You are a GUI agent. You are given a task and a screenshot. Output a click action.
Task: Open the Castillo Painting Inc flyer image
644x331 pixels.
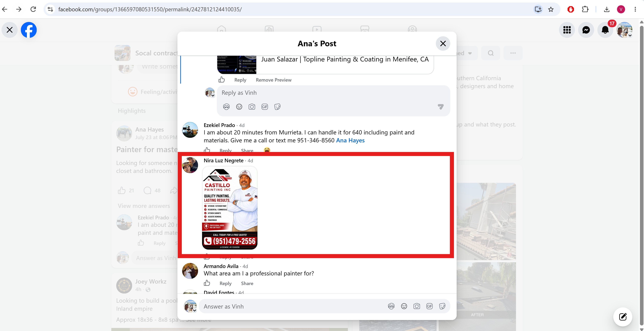229,208
